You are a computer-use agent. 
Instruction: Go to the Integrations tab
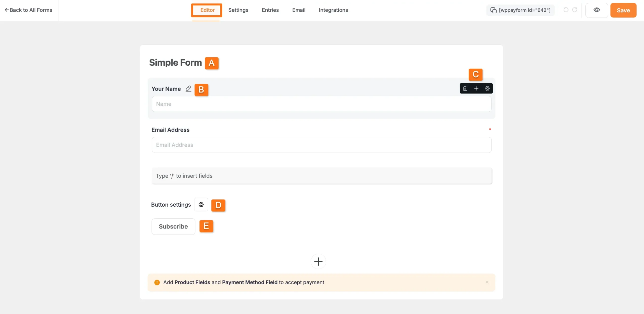click(333, 10)
